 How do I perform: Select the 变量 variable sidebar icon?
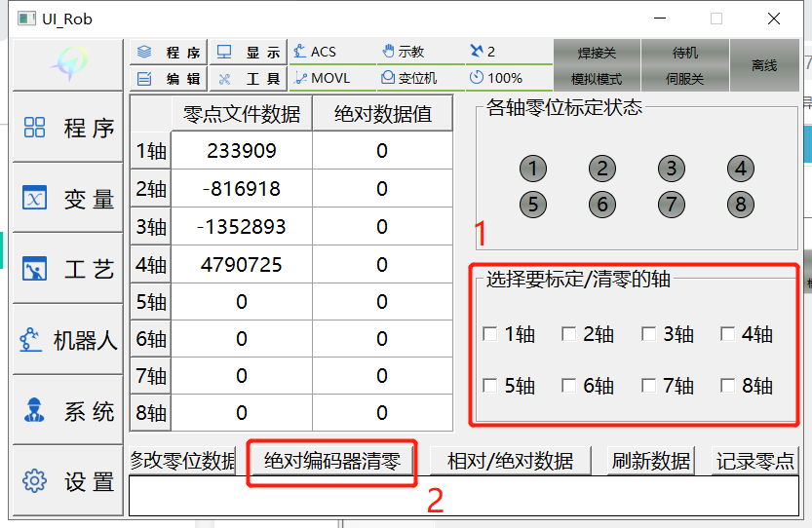pyautogui.click(x=35, y=197)
